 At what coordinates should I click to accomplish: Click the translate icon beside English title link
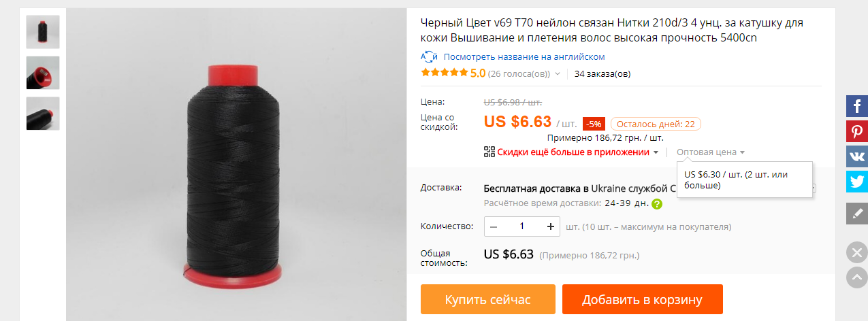point(429,56)
